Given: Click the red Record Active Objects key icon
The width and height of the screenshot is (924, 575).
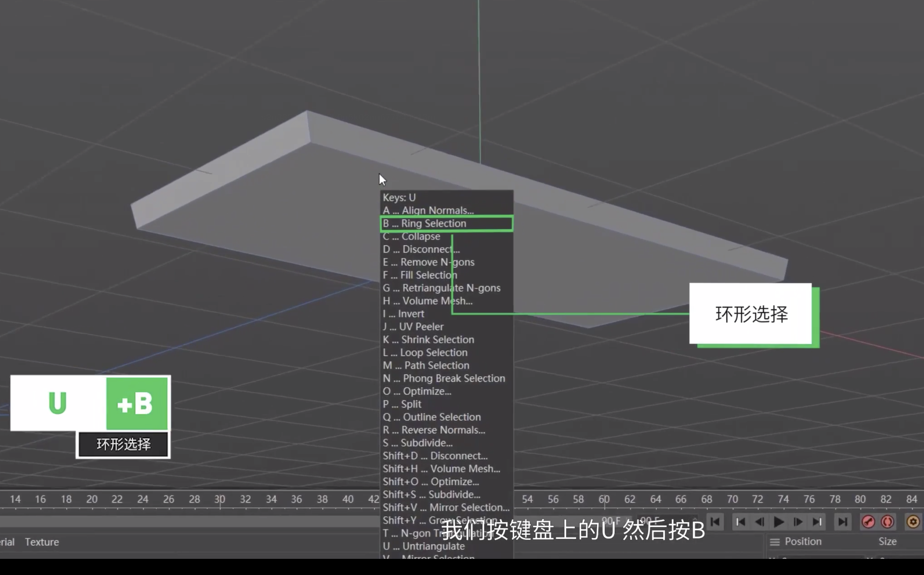Looking at the screenshot, I should [868, 522].
